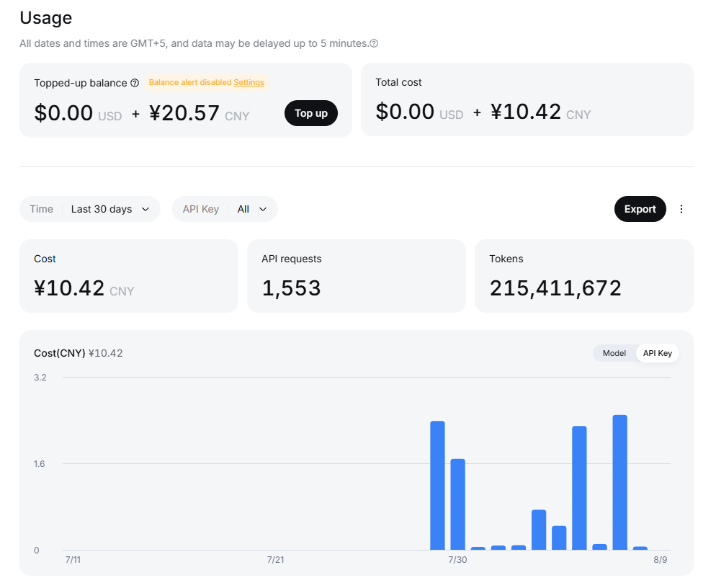Click the first tall bar before 7/30
Image resolution: width=716 pixels, height=588 pixels.
437,485
